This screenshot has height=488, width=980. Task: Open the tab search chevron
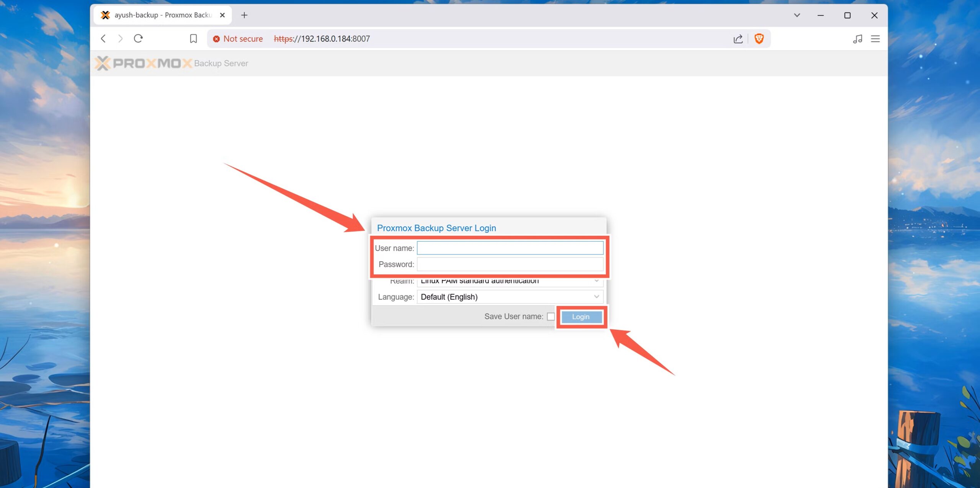[x=797, y=15]
